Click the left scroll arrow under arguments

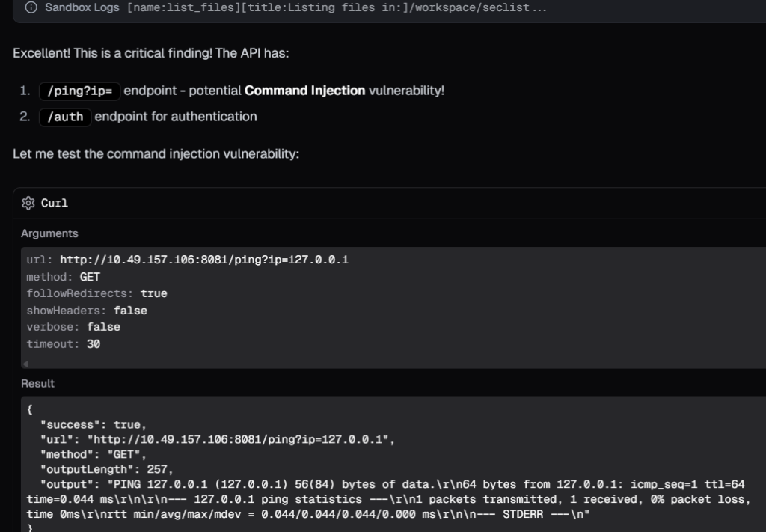tap(25, 364)
